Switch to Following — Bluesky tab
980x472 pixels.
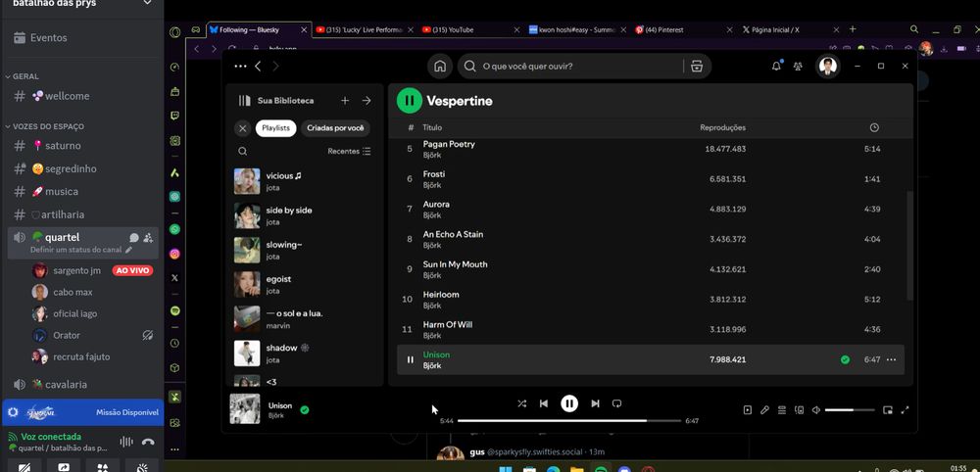259,30
